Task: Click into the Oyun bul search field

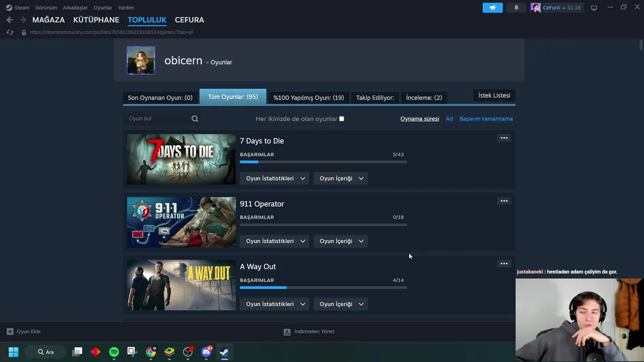Action: click(x=158, y=119)
